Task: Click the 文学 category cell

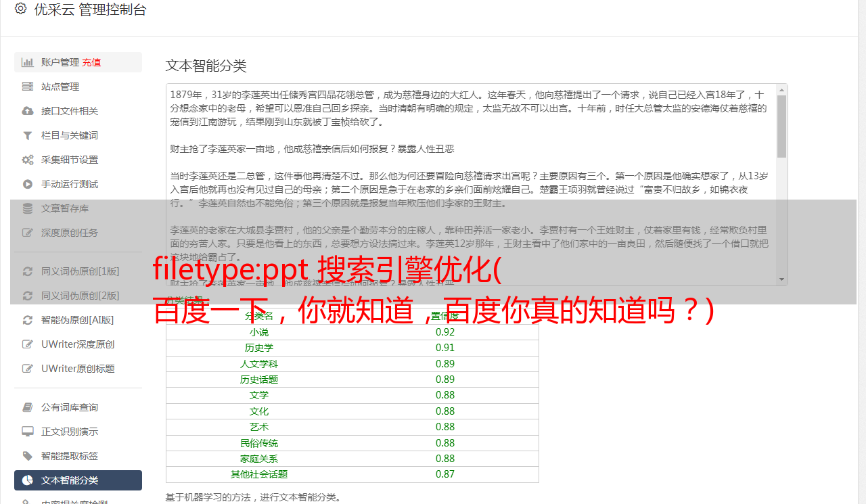Action: [x=258, y=395]
